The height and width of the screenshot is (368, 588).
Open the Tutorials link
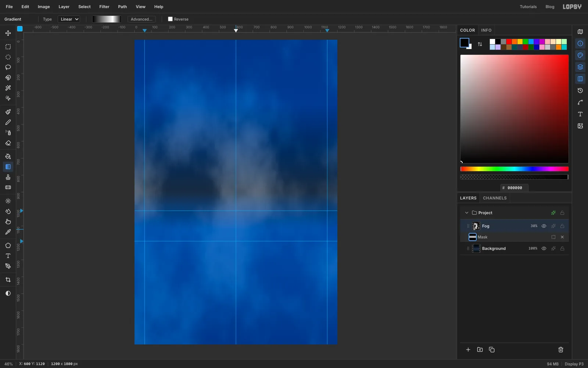(528, 7)
